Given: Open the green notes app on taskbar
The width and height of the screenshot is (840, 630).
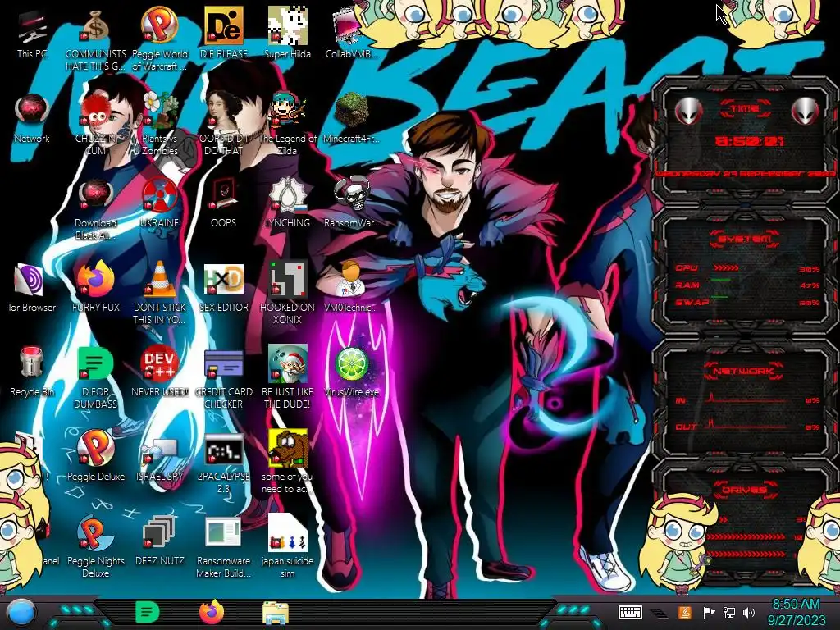Looking at the screenshot, I should [148, 612].
